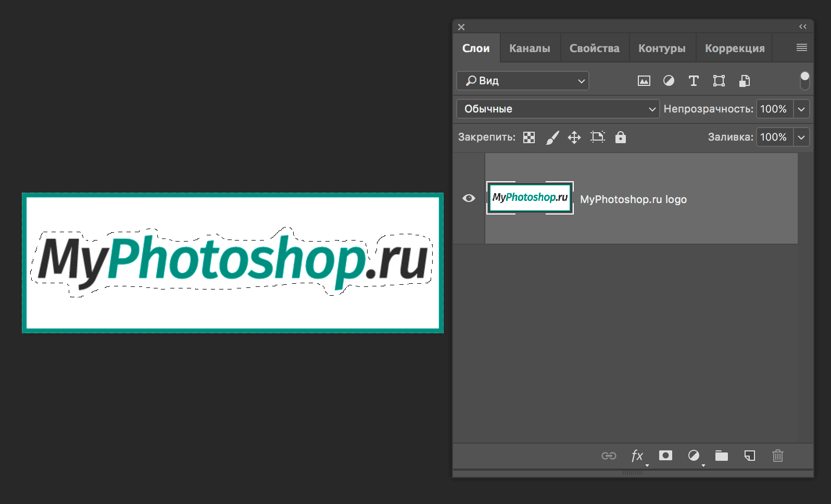This screenshot has width=831, height=504.
Task: Add a layer mask to the layer
Action: pyautogui.click(x=665, y=456)
